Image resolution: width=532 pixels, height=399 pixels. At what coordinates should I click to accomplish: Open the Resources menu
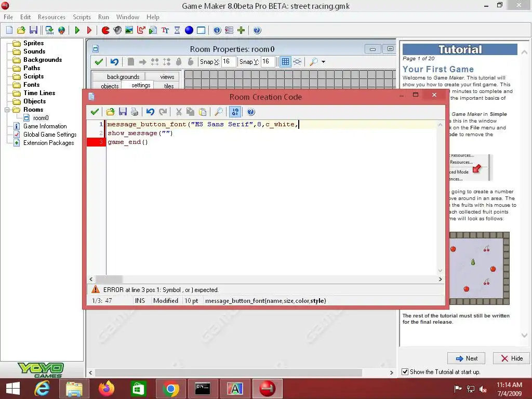[x=51, y=17]
